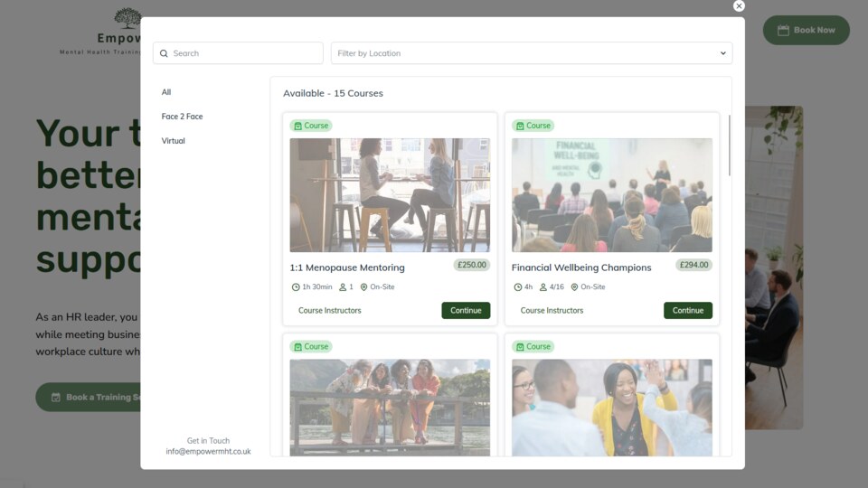Close the course booking modal
Viewport: 868px width, 488px height.
point(739,6)
